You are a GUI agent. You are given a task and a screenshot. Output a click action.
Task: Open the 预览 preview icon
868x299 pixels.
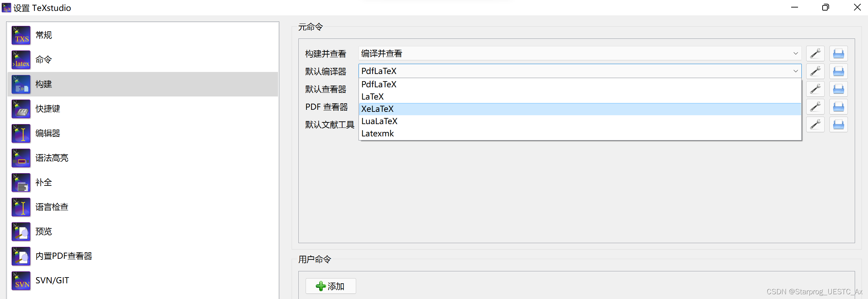tap(21, 231)
